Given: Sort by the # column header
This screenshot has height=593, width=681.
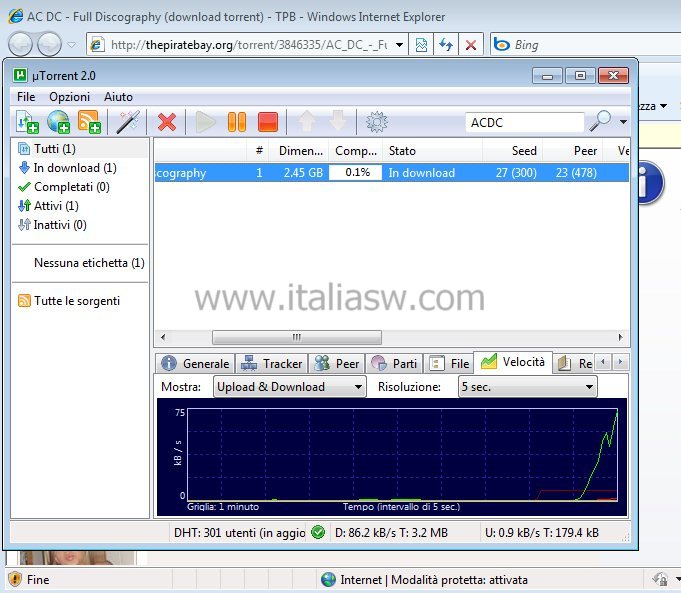Looking at the screenshot, I should [x=258, y=151].
